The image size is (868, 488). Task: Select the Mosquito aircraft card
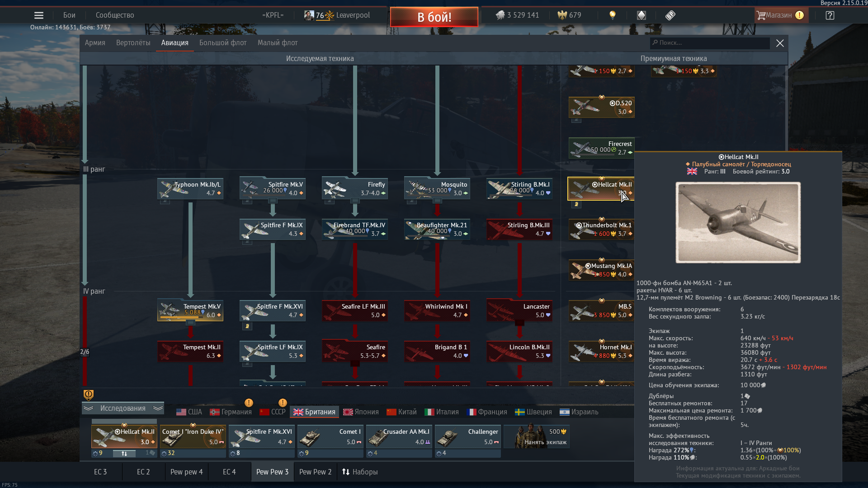pos(437,189)
